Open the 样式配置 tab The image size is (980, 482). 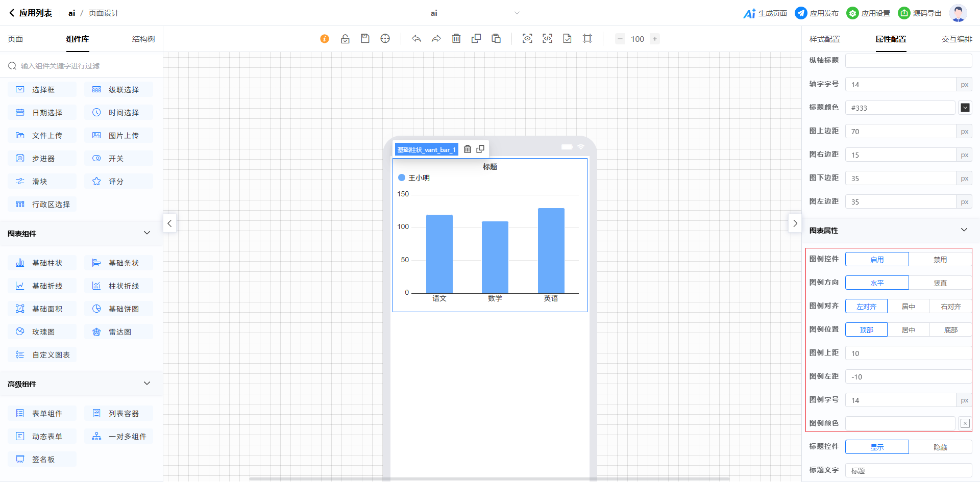(x=824, y=39)
